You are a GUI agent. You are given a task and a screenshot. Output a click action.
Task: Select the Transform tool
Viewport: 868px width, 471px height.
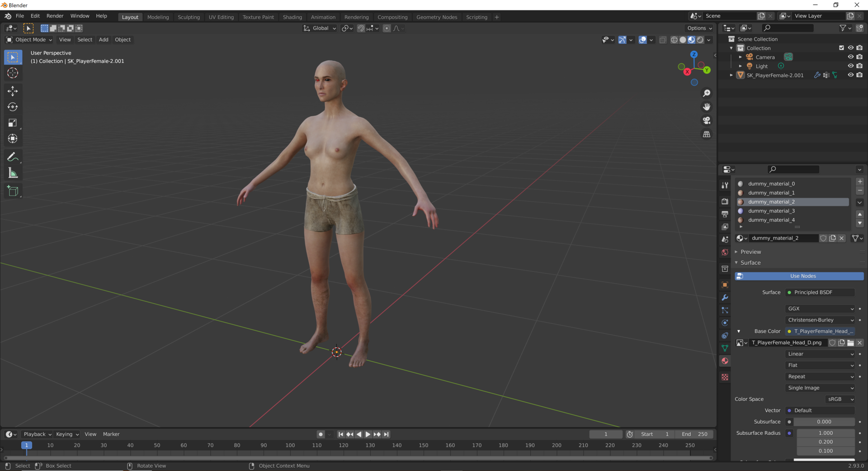coord(13,138)
